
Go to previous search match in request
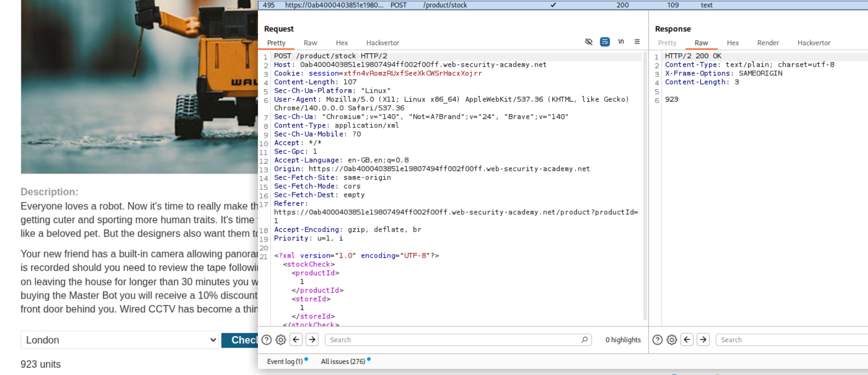(296, 340)
